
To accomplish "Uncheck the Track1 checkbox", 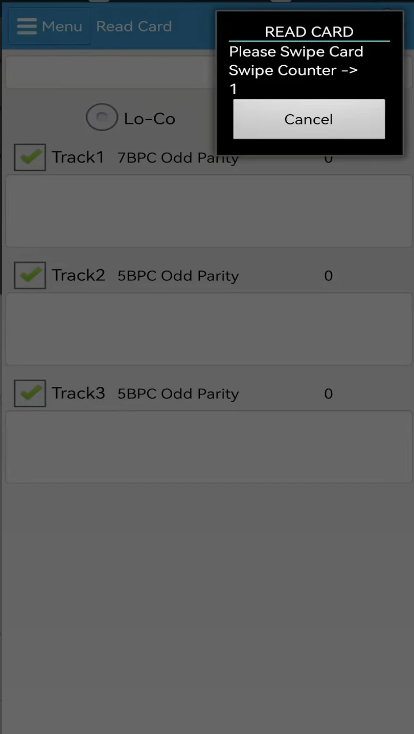I will (x=30, y=157).
